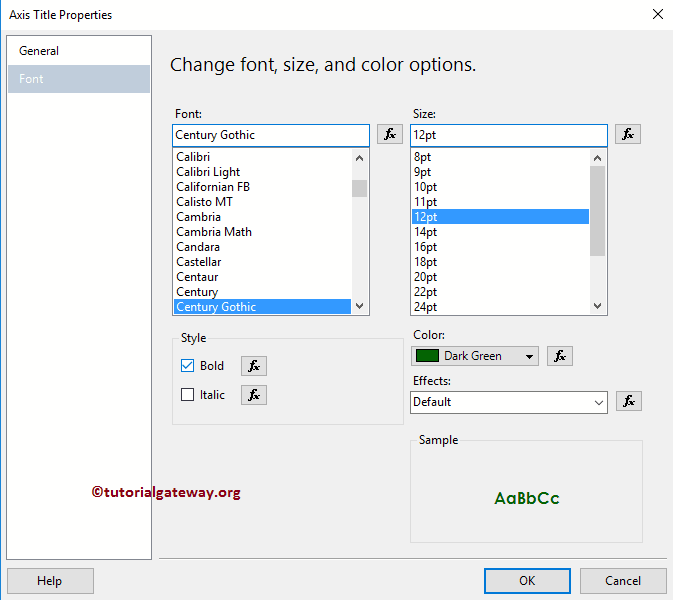Select Castellar font
The height and width of the screenshot is (600, 673).
[x=262, y=262]
